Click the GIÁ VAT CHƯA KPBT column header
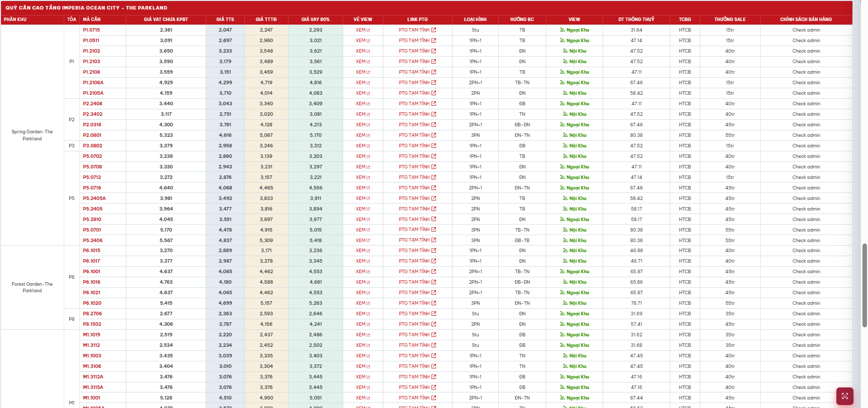The width and height of the screenshot is (868, 408). point(166,20)
